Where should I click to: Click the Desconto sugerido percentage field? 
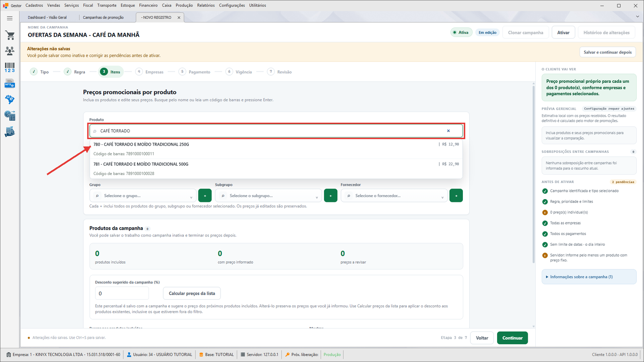pyautogui.click(x=122, y=293)
